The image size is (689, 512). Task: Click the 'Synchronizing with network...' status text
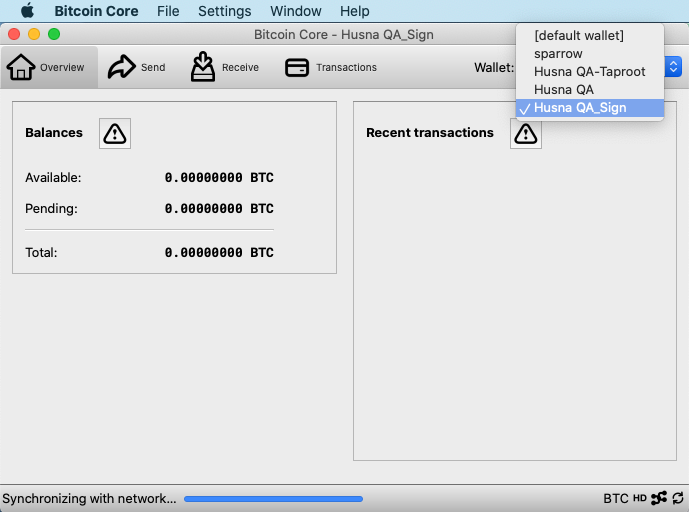coord(89,498)
